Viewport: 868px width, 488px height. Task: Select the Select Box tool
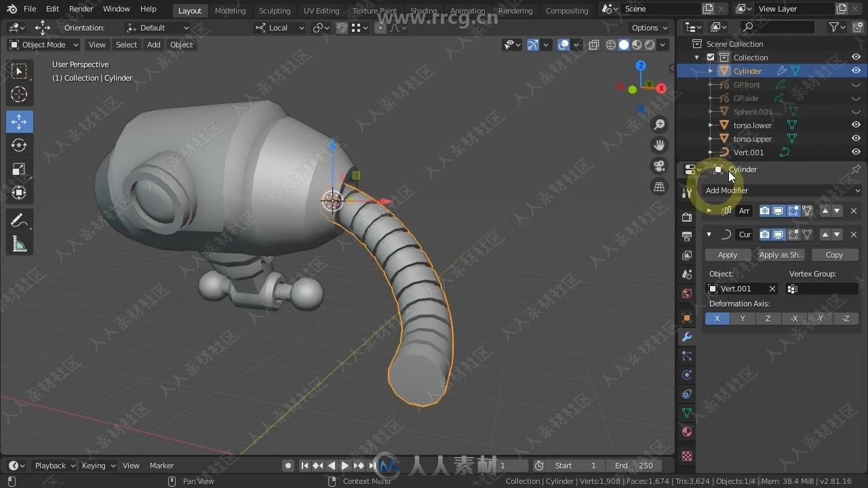click(20, 71)
